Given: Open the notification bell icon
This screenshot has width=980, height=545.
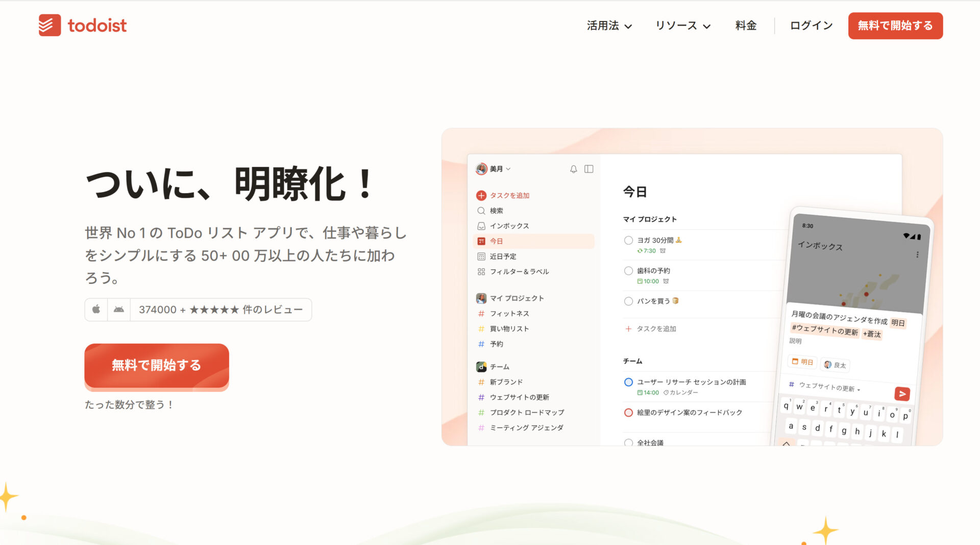Looking at the screenshot, I should tap(573, 169).
